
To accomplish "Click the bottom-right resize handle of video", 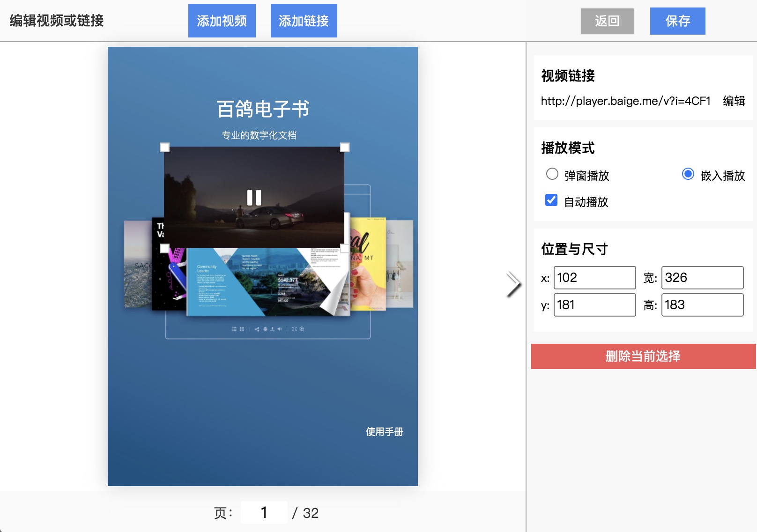I will click(344, 248).
